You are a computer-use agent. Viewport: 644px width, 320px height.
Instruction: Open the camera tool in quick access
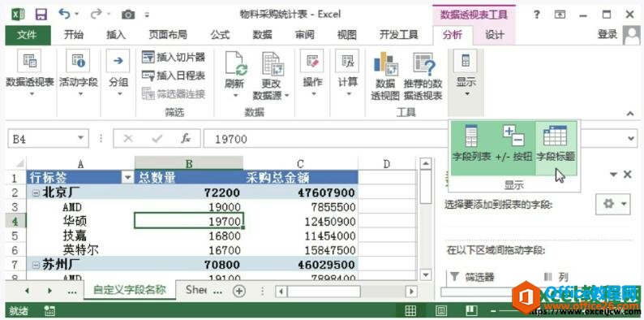pyautogui.click(x=128, y=15)
